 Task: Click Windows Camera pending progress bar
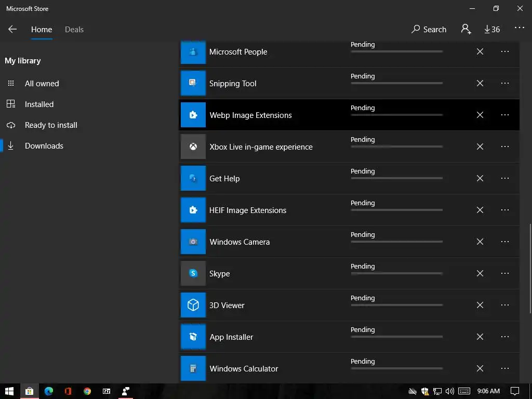tap(396, 242)
